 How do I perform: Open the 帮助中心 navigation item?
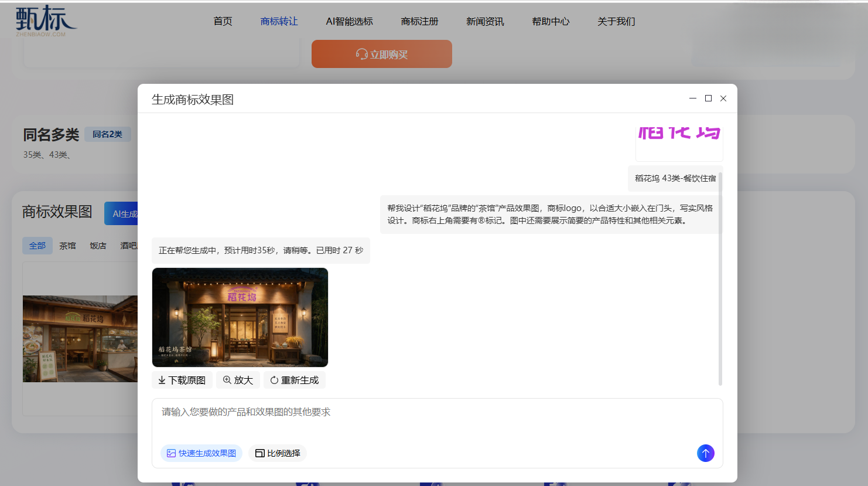click(551, 22)
